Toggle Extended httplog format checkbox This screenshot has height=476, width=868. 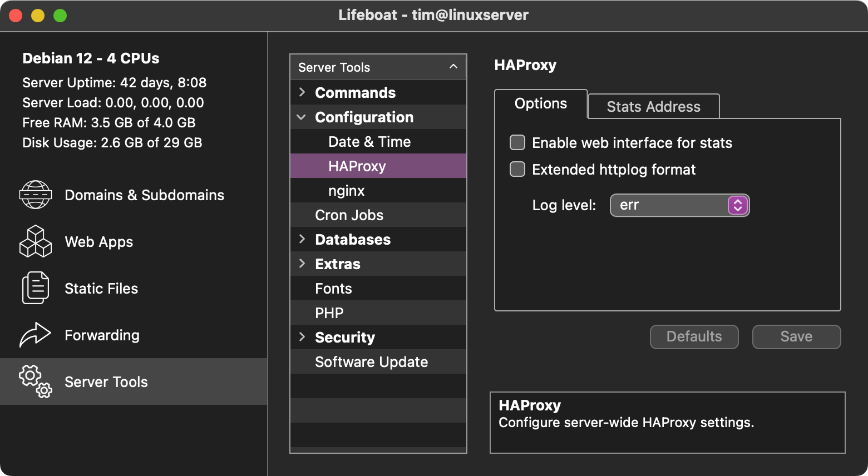coord(517,169)
